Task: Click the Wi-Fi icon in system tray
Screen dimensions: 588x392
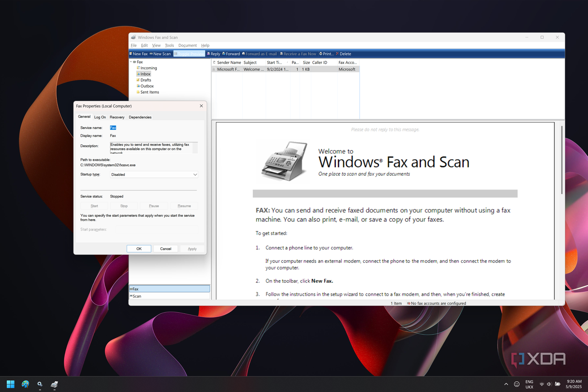Action: pos(541,384)
